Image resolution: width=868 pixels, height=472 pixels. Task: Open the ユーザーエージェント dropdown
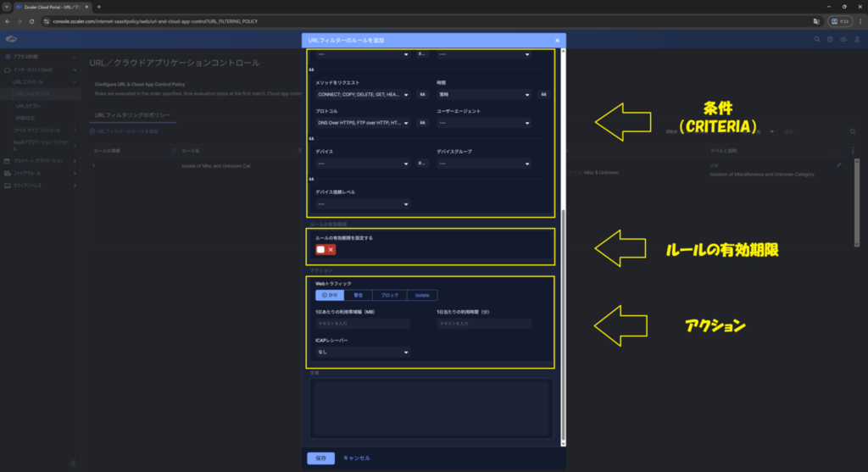pos(484,123)
